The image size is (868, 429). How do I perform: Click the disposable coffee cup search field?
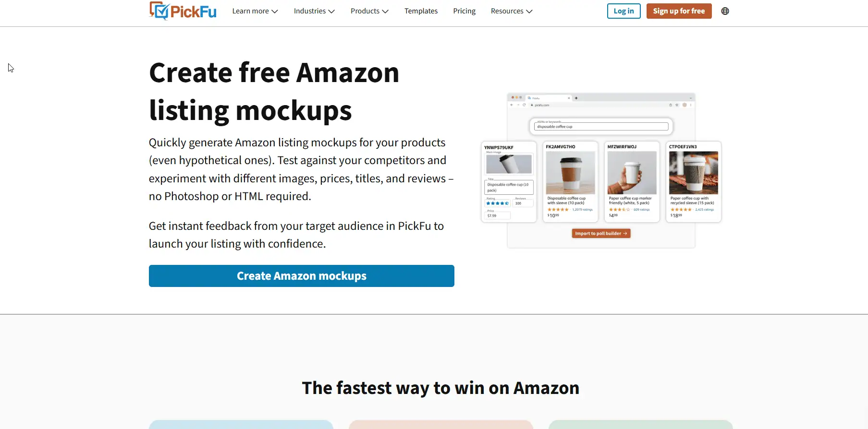coord(601,127)
